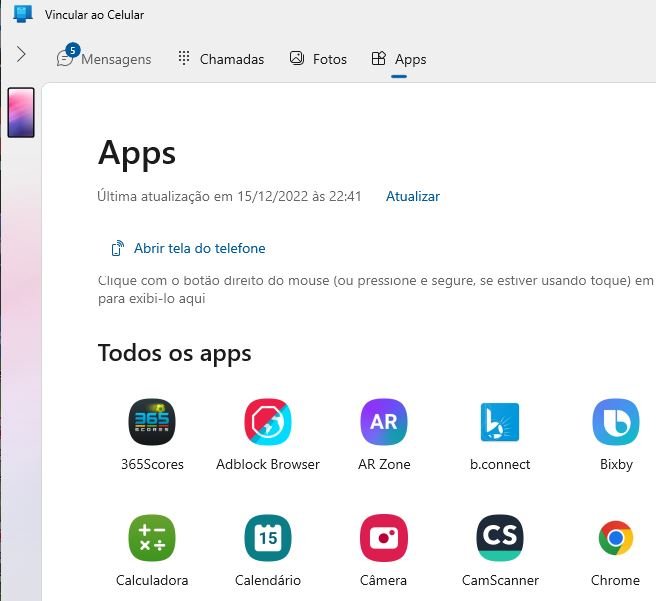Click the Fotos picture icon
Viewport: 656px width, 601px height.
click(297, 58)
